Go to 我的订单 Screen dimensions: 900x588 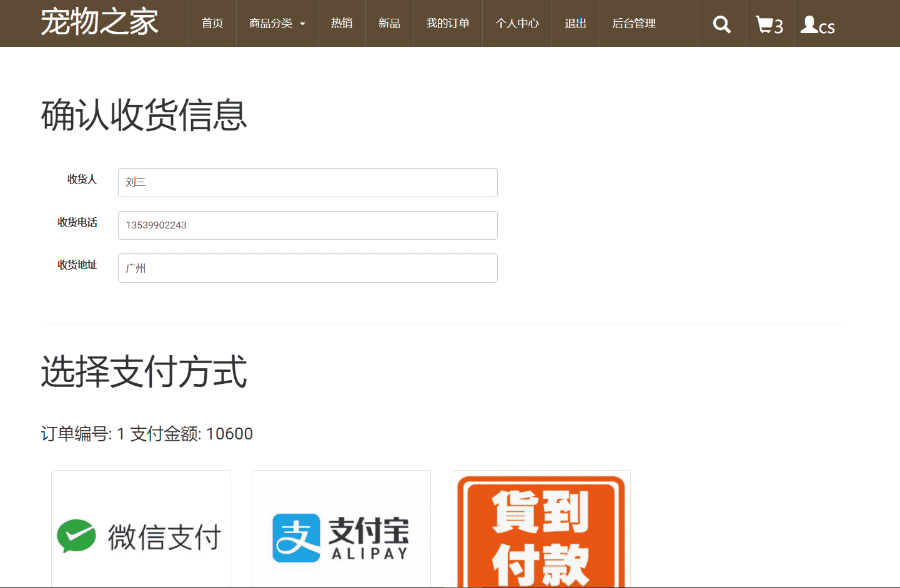[448, 23]
